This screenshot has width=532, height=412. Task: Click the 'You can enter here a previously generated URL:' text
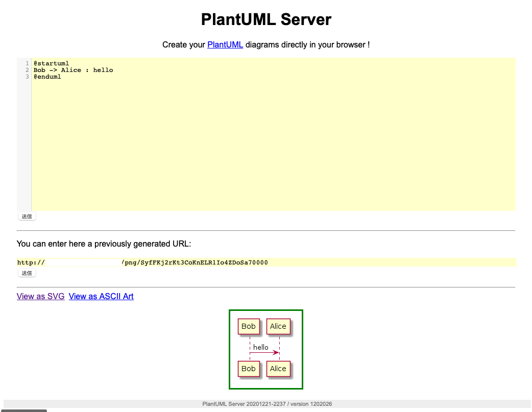(x=104, y=244)
